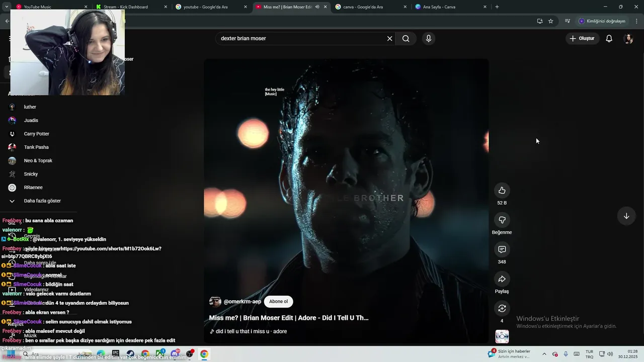Image resolution: width=644 pixels, height=362 pixels.
Task: Open Sizin için haberler news widget
Action: point(509,354)
